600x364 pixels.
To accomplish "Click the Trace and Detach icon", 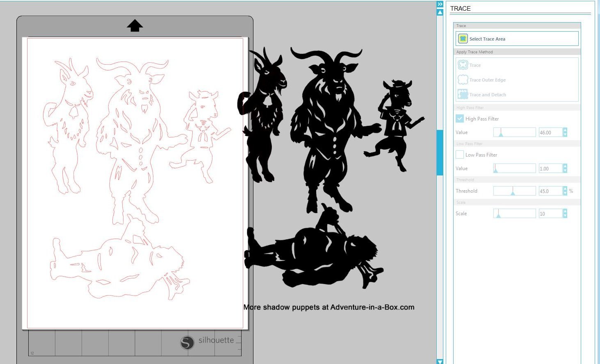I will click(463, 95).
